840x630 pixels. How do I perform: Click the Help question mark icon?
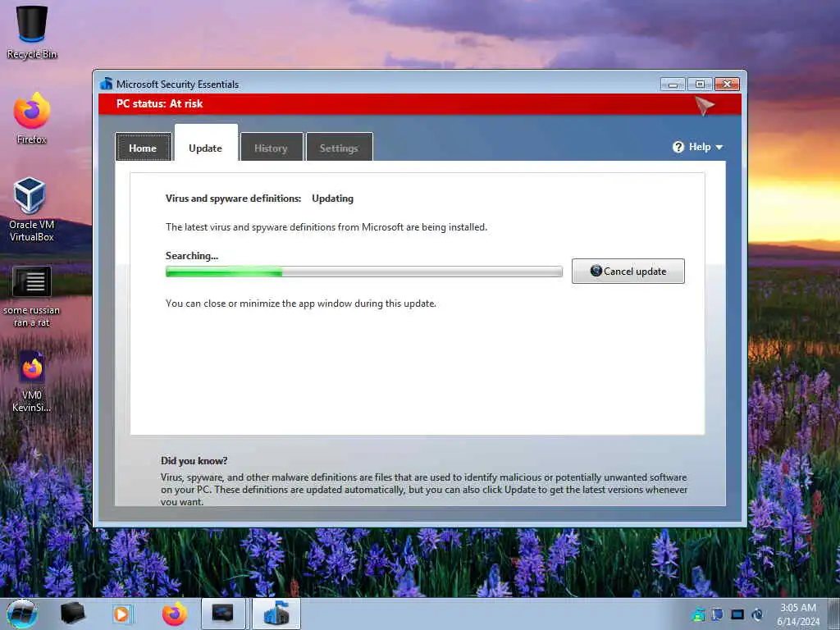pos(678,147)
